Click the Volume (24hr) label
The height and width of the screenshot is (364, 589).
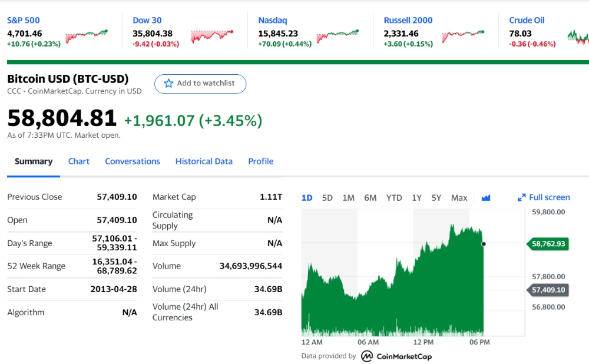[x=179, y=289]
